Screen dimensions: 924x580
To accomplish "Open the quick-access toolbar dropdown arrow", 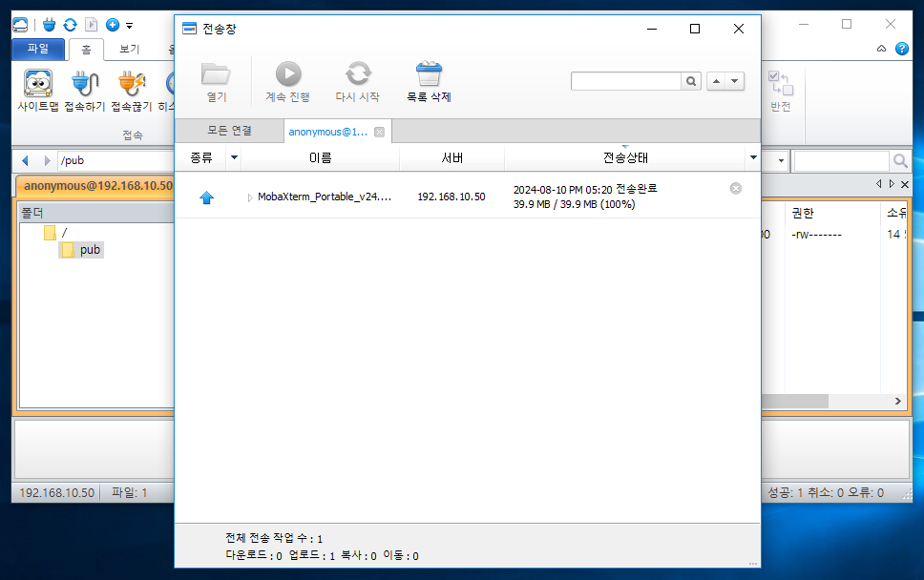I will [129, 26].
